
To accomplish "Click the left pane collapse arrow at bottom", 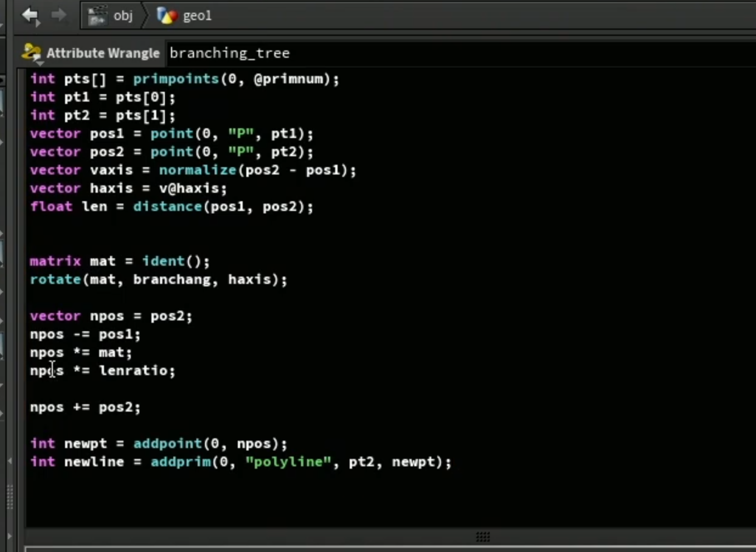I will click(x=9, y=537).
